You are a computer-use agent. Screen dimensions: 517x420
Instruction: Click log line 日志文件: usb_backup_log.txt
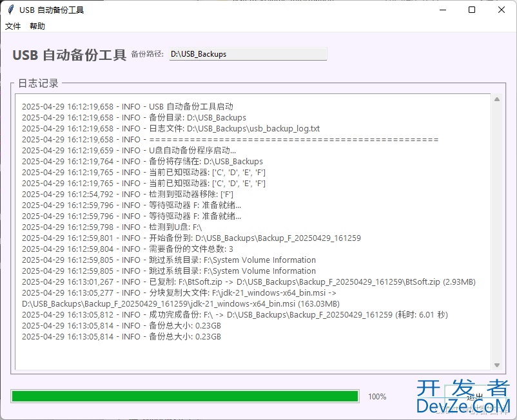[171, 128]
